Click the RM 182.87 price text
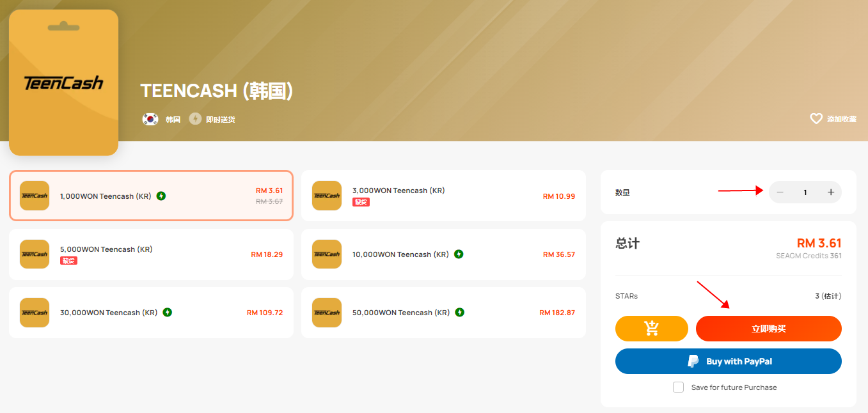The height and width of the screenshot is (413, 868). pos(557,313)
